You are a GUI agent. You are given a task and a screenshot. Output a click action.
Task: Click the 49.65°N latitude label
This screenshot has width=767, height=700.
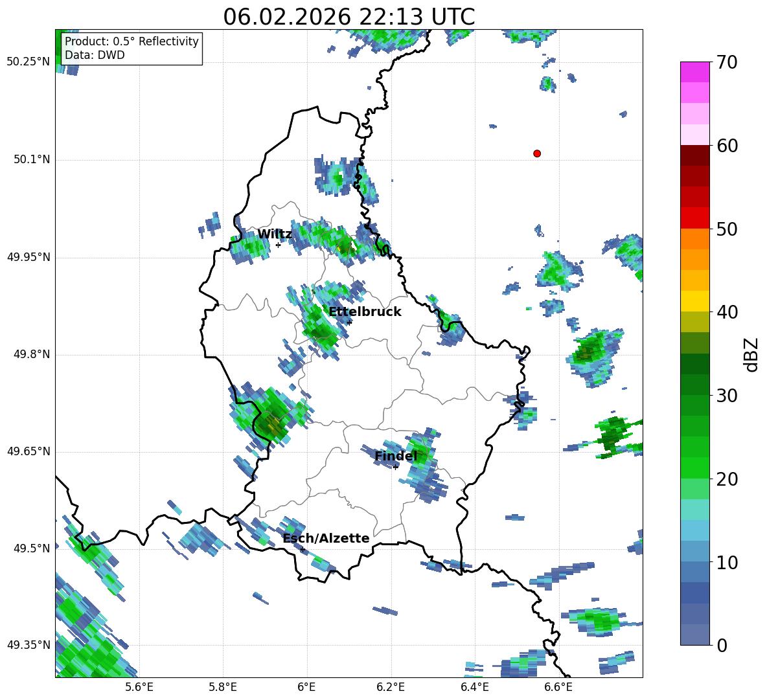[29, 452]
